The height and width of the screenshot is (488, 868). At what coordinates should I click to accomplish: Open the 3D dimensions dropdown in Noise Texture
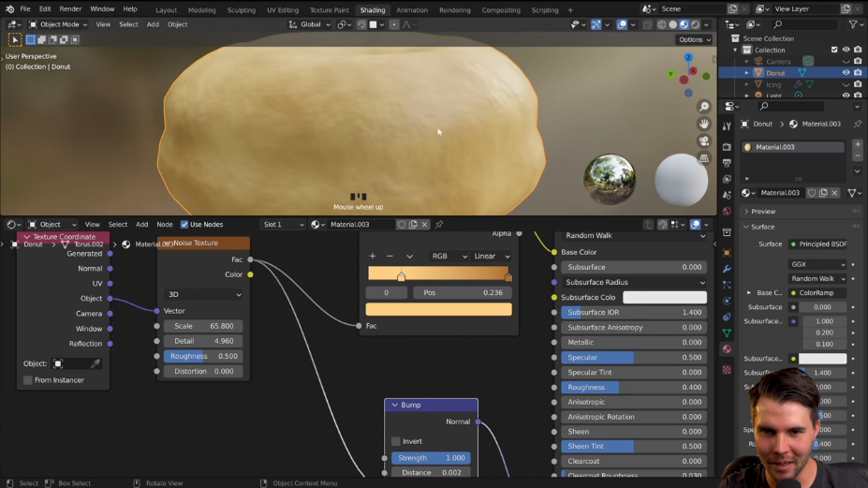coord(203,294)
